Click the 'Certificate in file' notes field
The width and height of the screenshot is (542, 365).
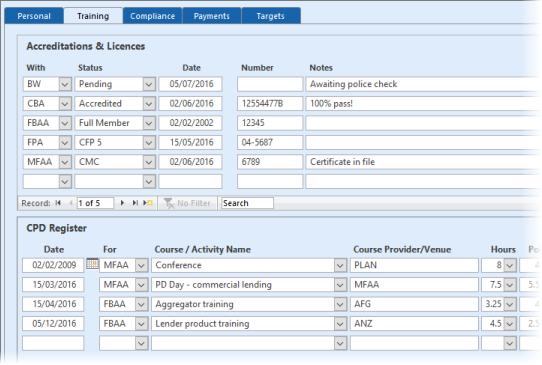[422, 162]
